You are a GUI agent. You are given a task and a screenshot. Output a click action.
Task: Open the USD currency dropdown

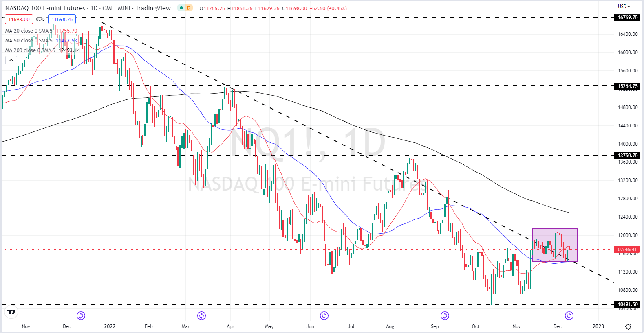(x=624, y=6)
